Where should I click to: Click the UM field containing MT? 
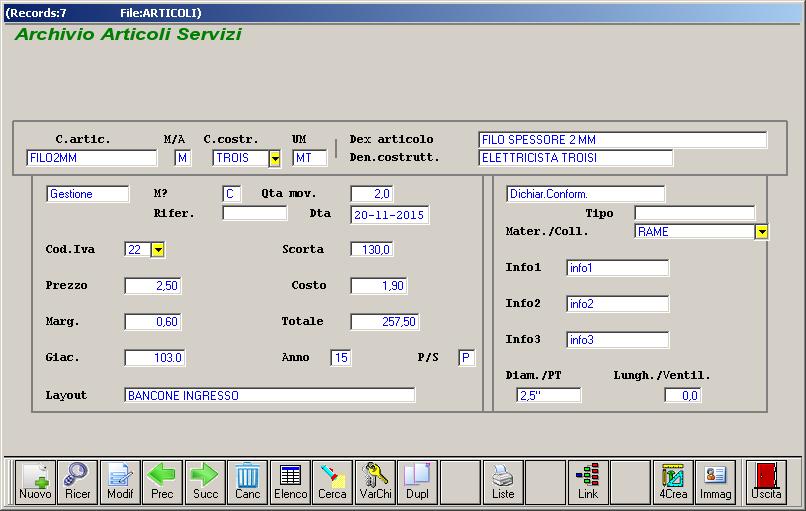(x=309, y=158)
